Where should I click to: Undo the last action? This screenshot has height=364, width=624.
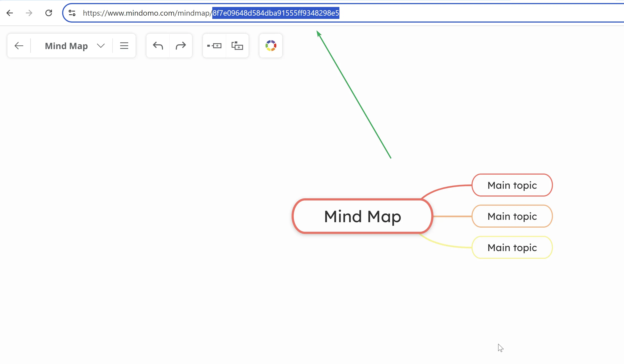click(x=158, y=46)
